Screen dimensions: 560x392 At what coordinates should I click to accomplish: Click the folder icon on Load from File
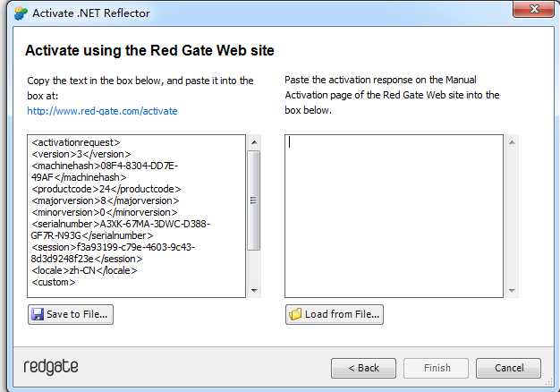click(295, 314)
